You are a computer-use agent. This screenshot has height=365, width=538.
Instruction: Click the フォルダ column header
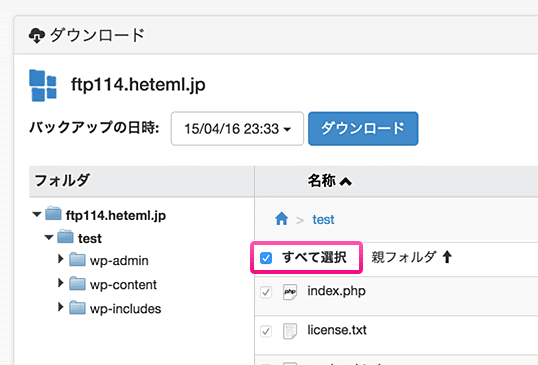click(x=62, y=180)
